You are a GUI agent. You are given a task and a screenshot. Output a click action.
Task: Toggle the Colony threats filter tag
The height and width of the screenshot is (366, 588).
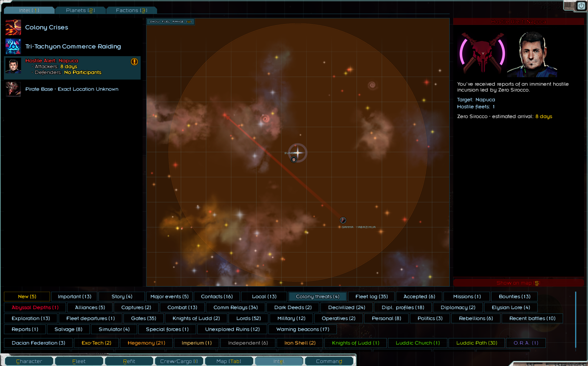[317, 297]
